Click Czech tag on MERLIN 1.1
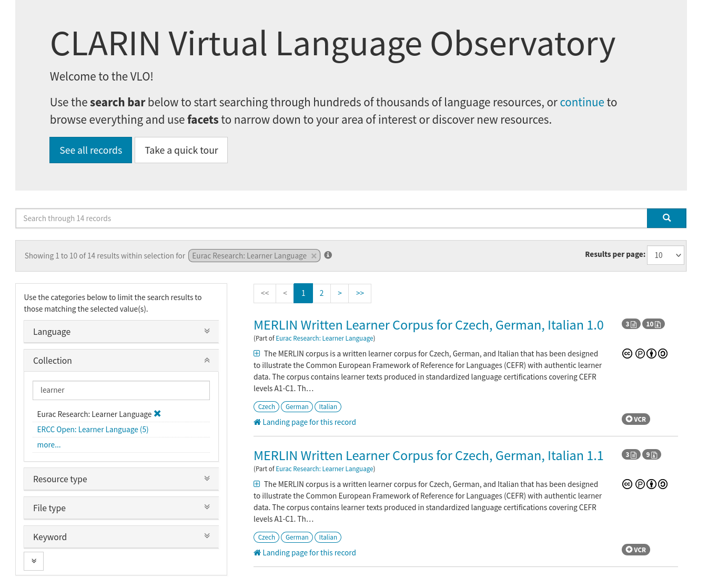This screenshot has width=728, height=577. [266, 538]
